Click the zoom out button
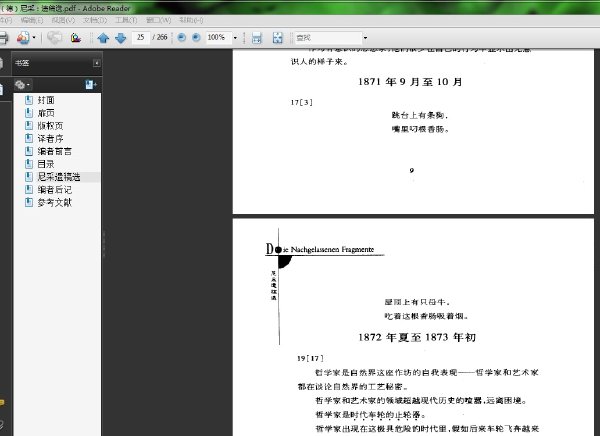Image resolution: width=600 pixels, height=436 pixels. click(x=182, y=37)
